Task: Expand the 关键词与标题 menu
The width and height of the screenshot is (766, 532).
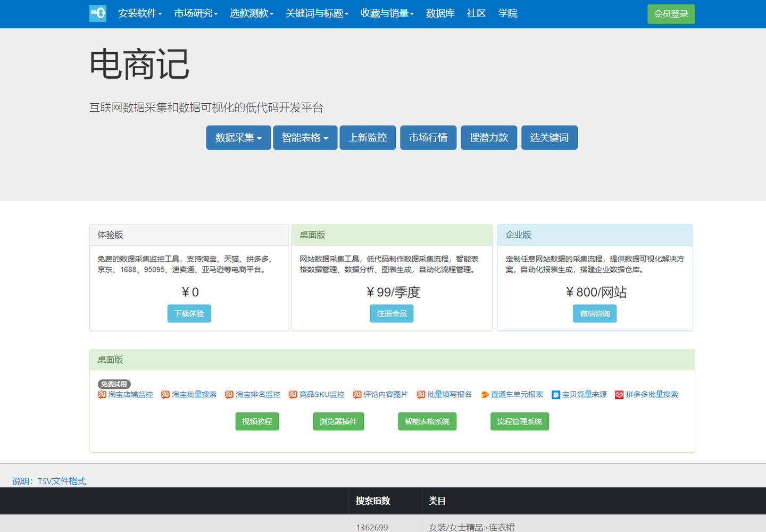Action: pos(317,13)
